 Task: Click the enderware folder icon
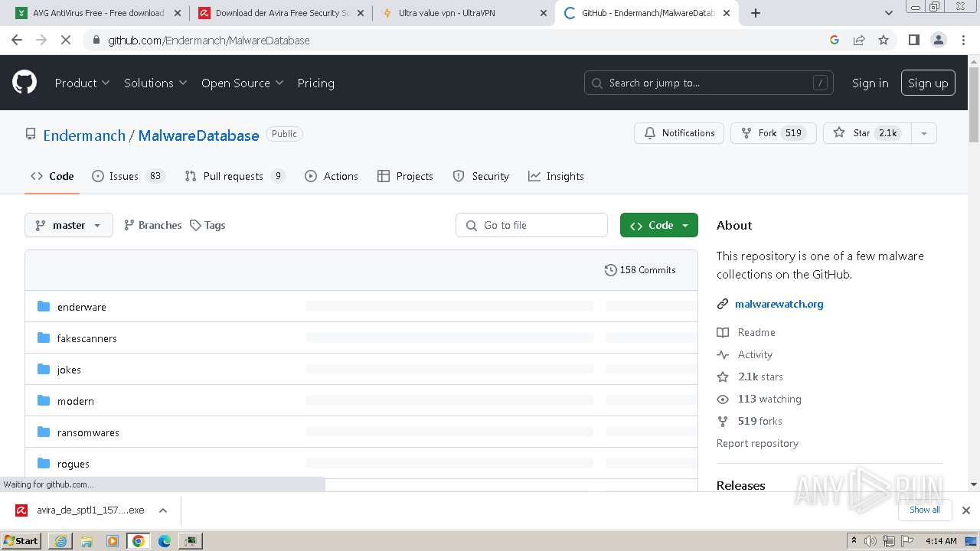point(44,307)
